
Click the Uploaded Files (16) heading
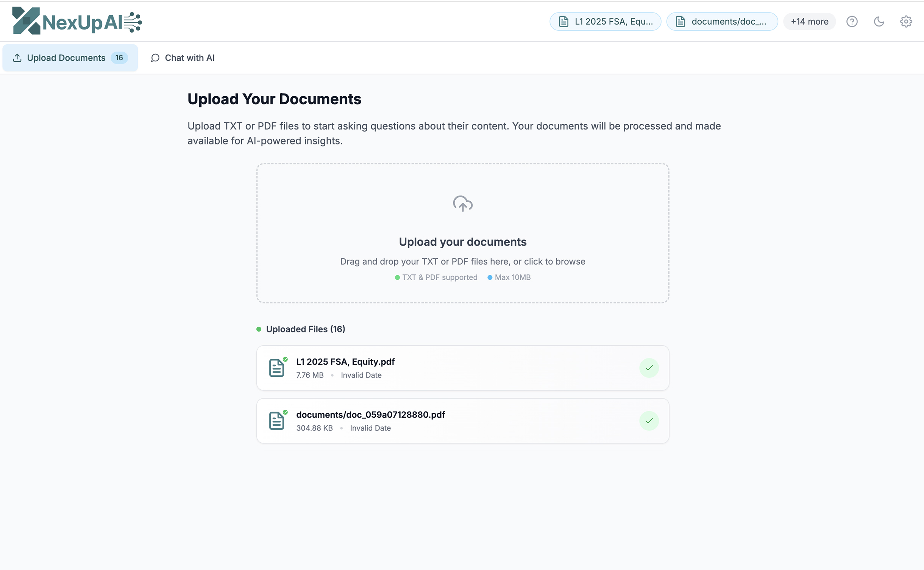tap(305, 329)
